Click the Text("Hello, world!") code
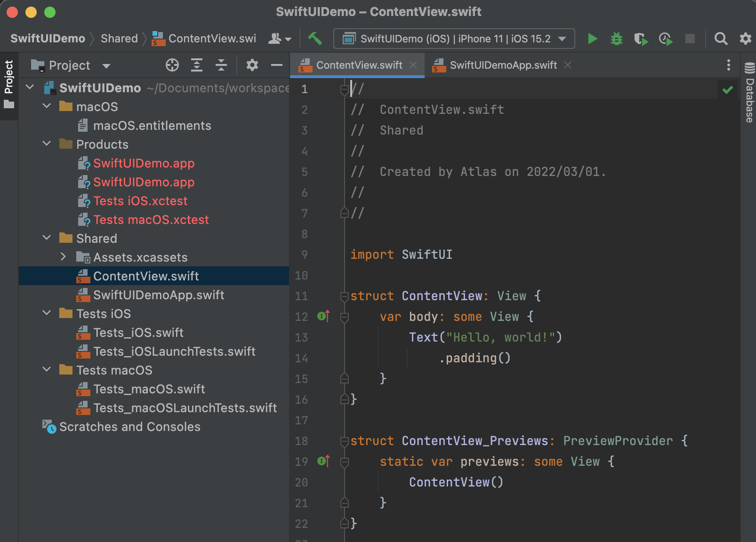 click(x=485, y=337)
